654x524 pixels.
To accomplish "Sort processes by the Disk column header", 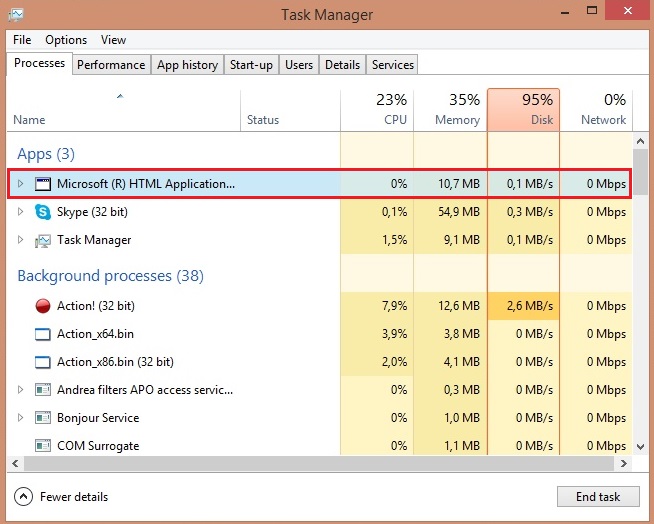I will (523, 110).
